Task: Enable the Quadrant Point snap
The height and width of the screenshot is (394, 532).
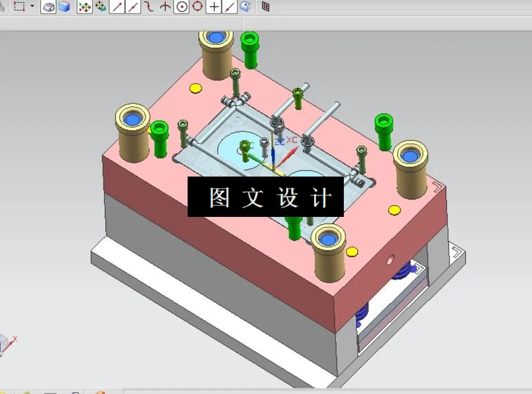Action: click(x=197, y=7)
